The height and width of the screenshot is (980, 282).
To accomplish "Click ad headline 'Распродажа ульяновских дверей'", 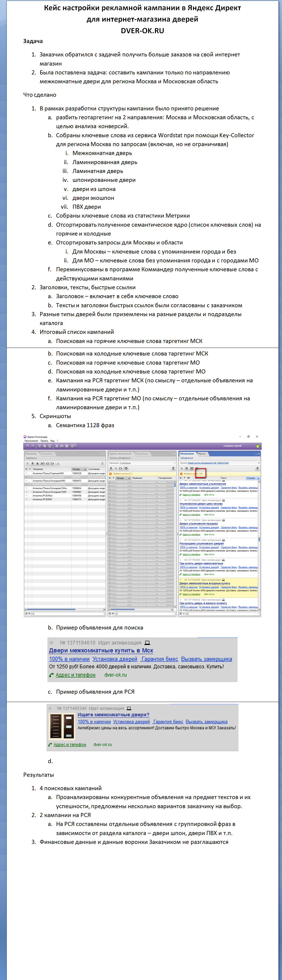I will tap(202, 543).
